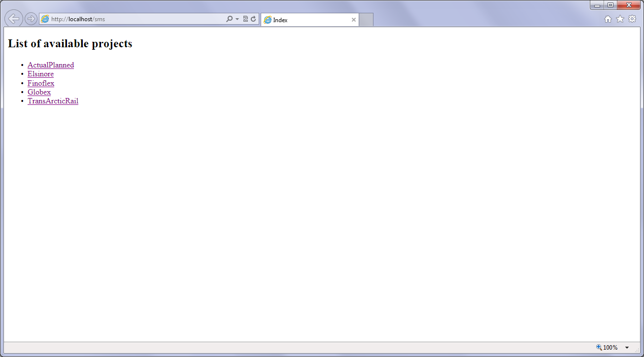Open the zoom level dropdown arrow
Image resolution: width=644 pixels, height=357 pixels.
click(627, 348)
